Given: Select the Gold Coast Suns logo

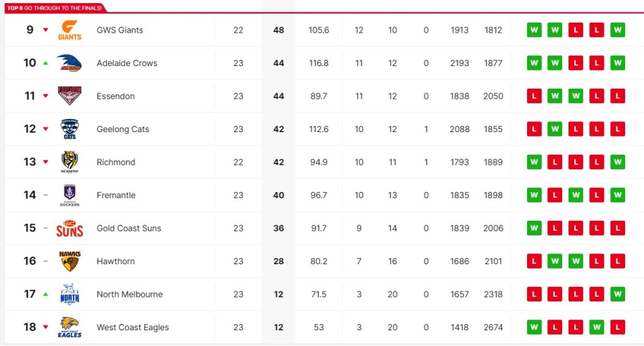Looking at the screenshot, I should [69, 228].
